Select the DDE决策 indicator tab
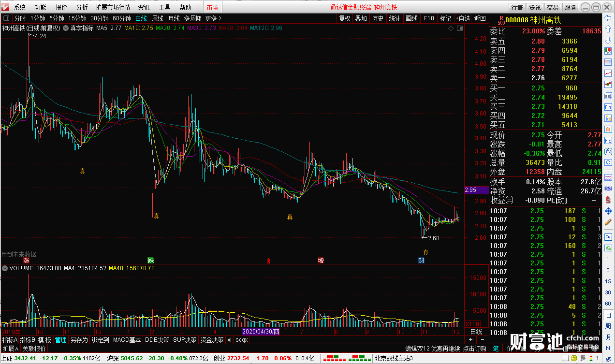This screenshot has height=364, width=615. click(157, 340)
